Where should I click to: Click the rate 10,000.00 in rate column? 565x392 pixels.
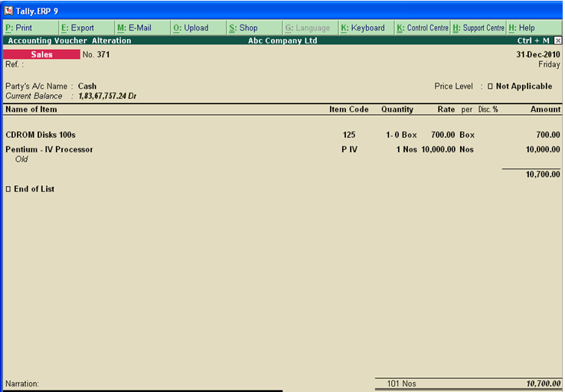(438, 149)
